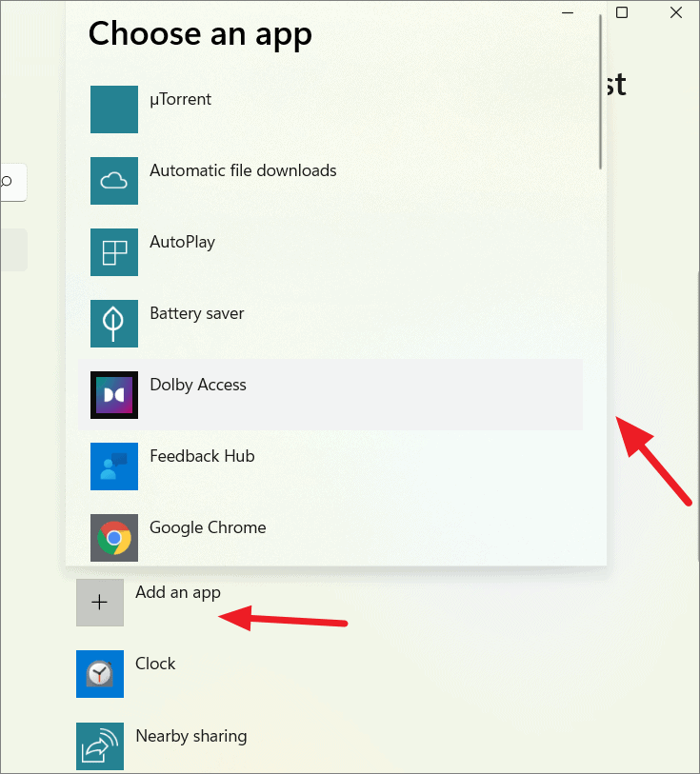Choose Google Chrome label from list

click(208, 527)
